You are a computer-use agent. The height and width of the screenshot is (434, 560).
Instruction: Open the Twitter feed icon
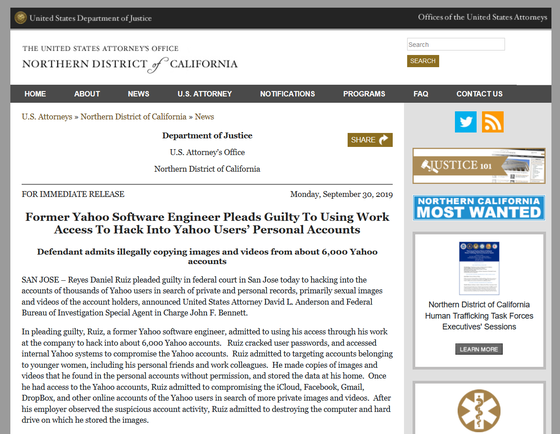point(465,122)
